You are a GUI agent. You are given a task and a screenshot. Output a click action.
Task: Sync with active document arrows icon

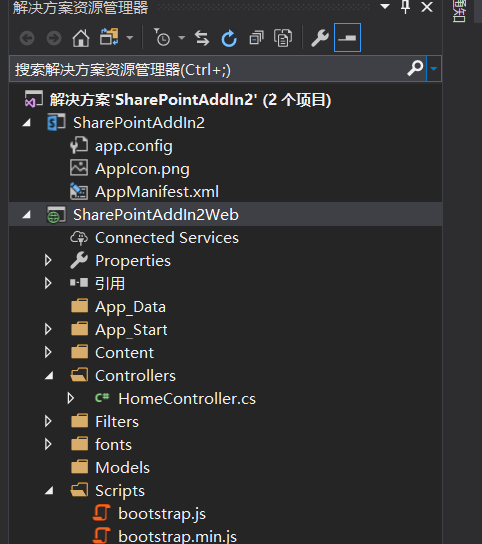(x=202, y=38)
